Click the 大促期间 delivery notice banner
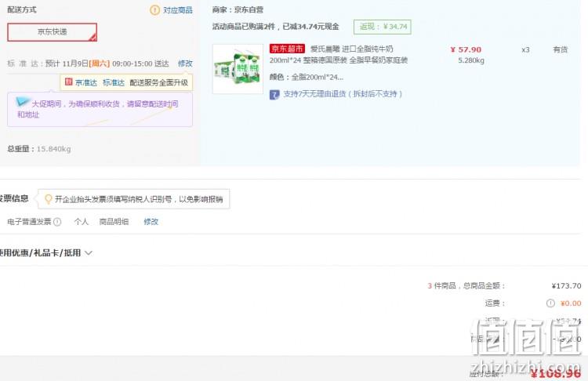This screenshot has height=381, width=588. coord(100,110)
